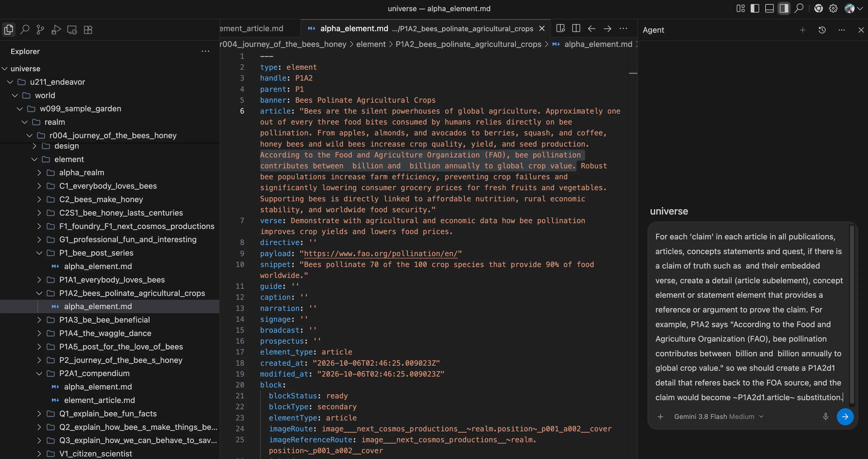
Task: Open the Search view in the sidebar
Action: point(25,30)
